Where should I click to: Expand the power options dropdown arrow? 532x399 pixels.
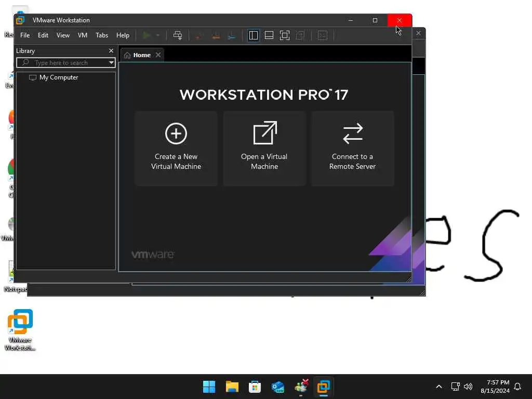(158, 35)
